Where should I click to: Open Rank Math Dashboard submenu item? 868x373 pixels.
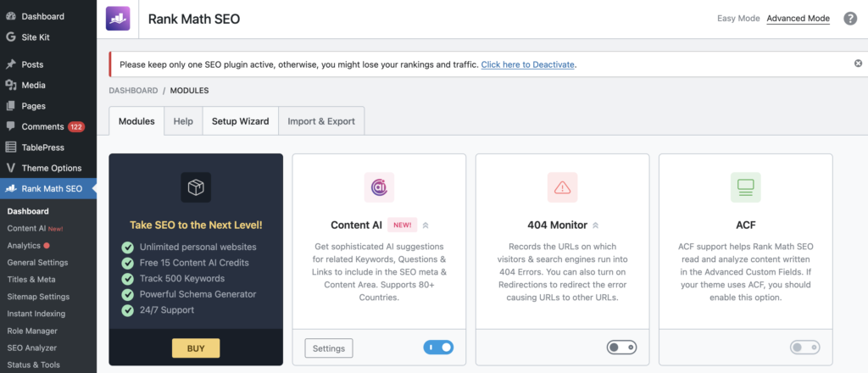28,211
